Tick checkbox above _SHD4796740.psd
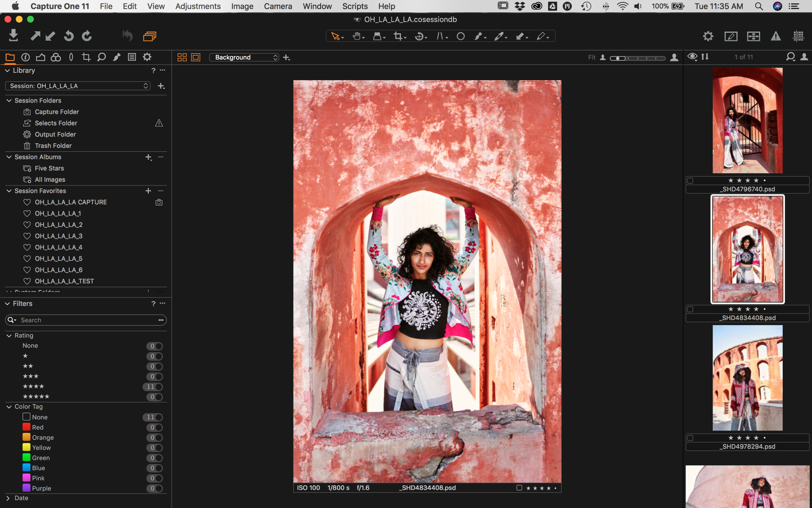This screenshot has height=508, width=812. point(690,180)
